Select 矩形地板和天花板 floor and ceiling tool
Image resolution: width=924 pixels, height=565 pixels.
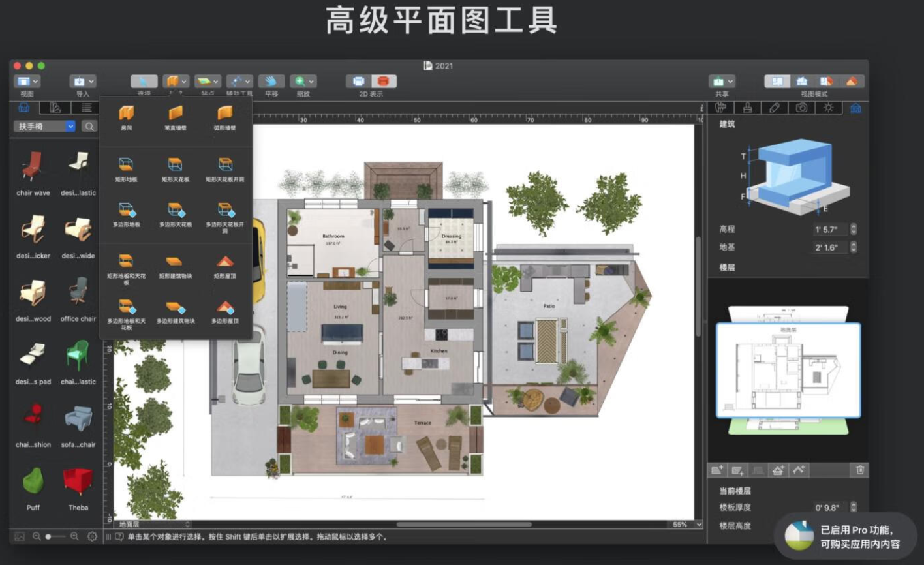126,269
